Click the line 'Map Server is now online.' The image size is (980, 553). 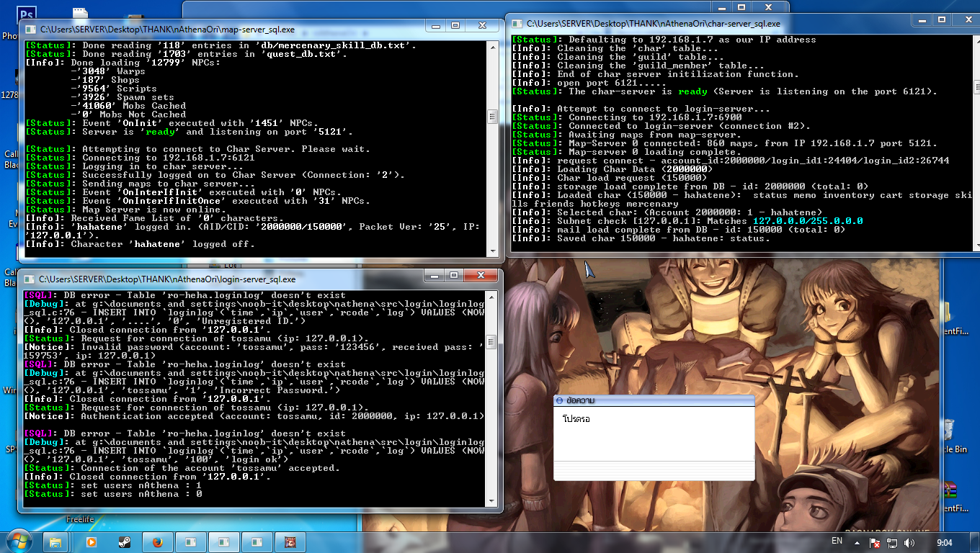coord(169,210)
